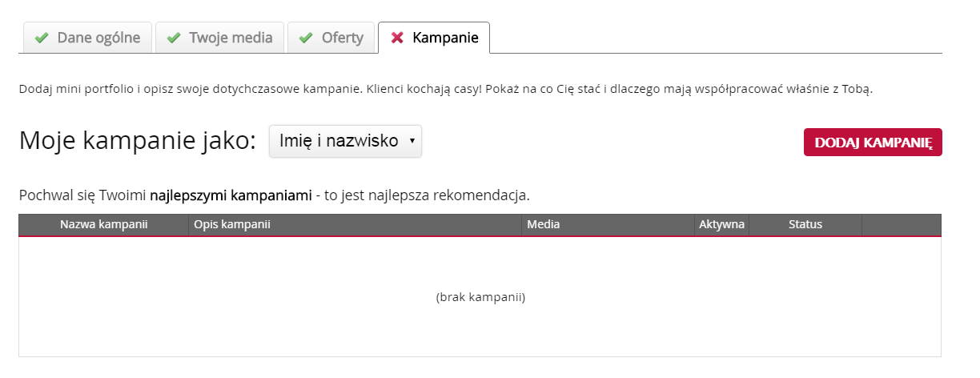
Task: Click the green checkmark next to Oferty
Action: pyautogui.click(x=306, y=38)
